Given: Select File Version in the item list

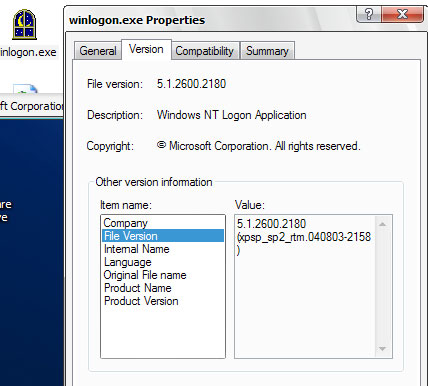Looking at the screenshot, I should coord(163,236).
